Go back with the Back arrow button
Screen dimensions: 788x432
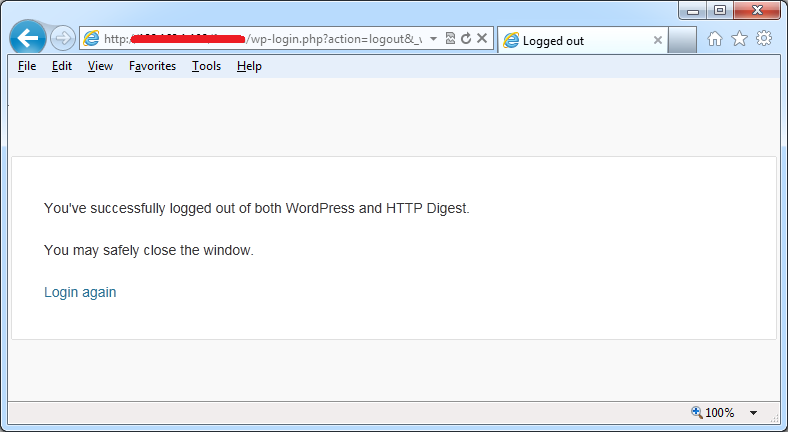pyautogui.click(x=28, y=38)
